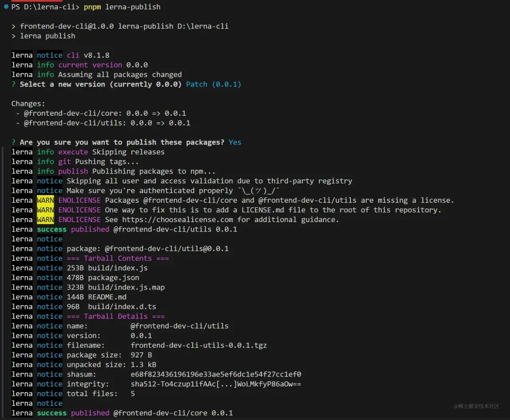Click '144B README.md' entry

point(96,297)
